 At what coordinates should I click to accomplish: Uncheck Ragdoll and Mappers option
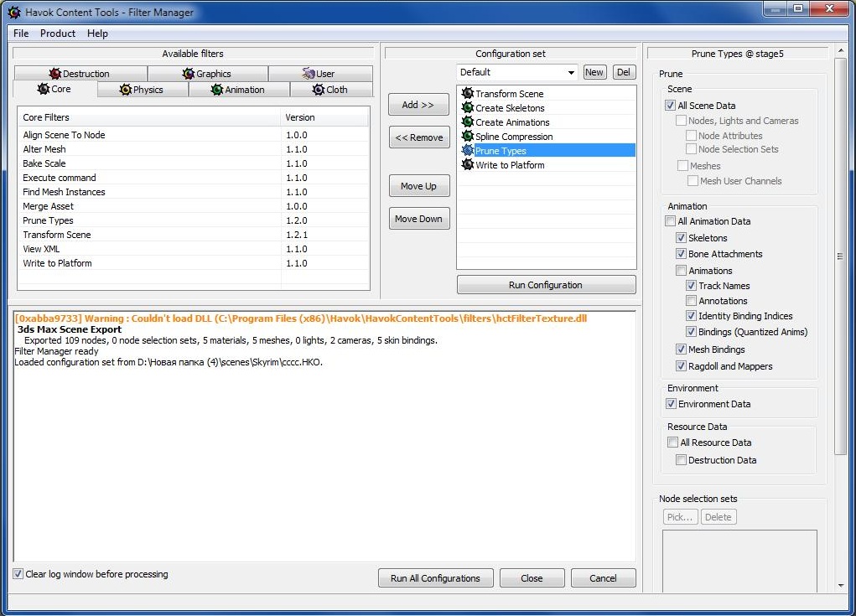tap(681, 365)
